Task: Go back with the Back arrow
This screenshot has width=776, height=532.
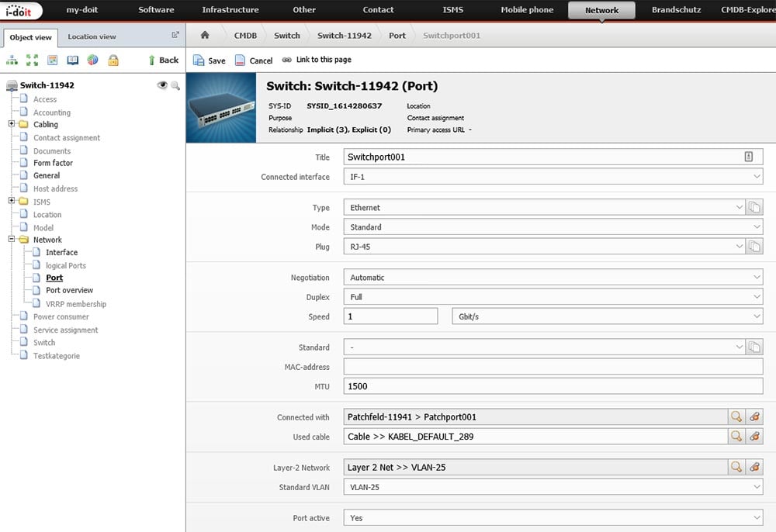Action: pyautogui.click(x=163, y=60)
